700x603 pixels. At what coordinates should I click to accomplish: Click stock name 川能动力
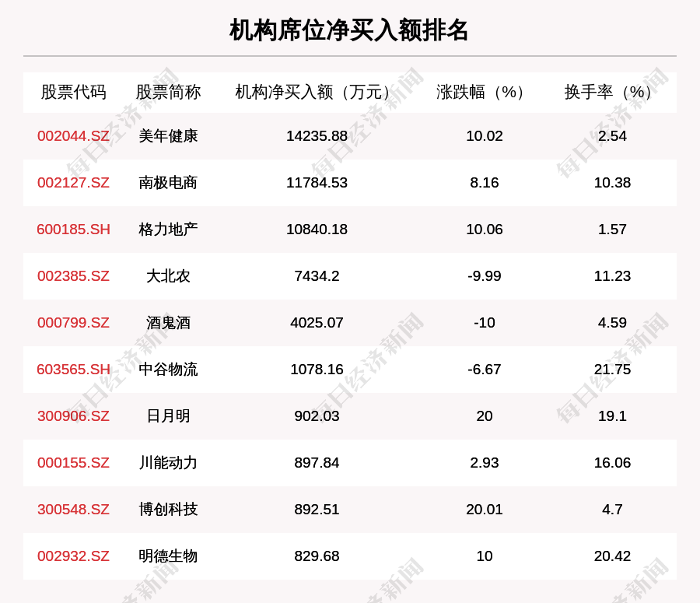[x=168, y=463]
